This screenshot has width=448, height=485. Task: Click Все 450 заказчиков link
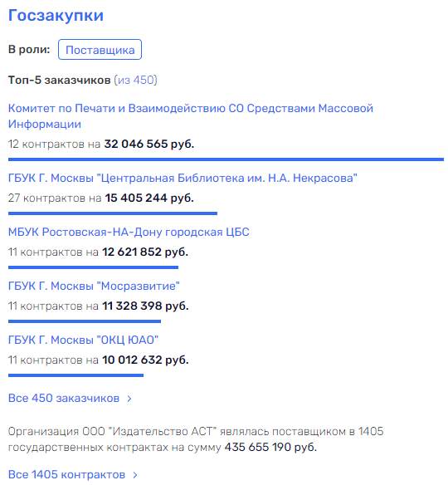64,398
